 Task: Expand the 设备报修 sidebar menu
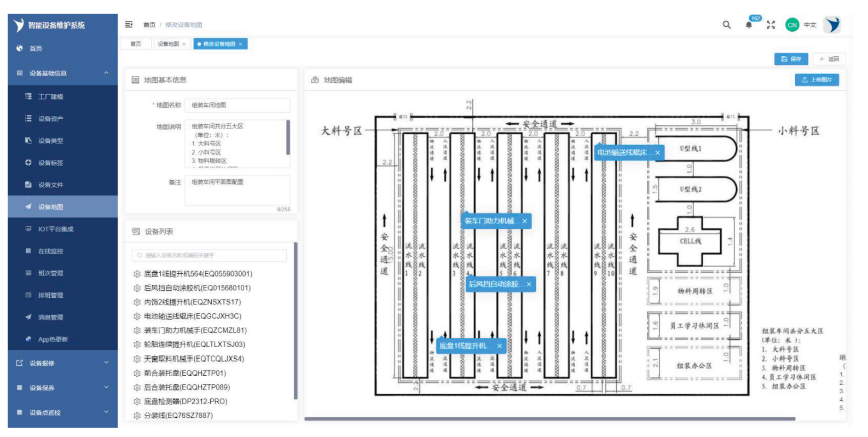[x=106, y=363]
